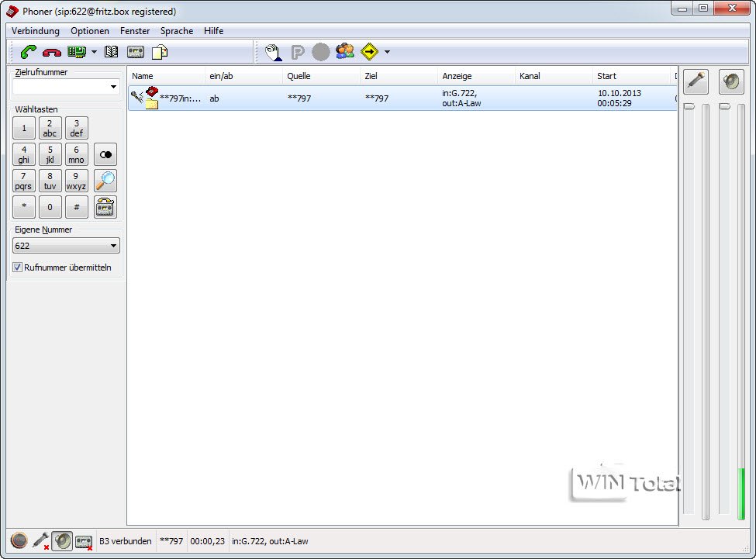756x559 pixels.
Task: Toggle the speaker button in status bar
Action: click(x=62, y=540)
